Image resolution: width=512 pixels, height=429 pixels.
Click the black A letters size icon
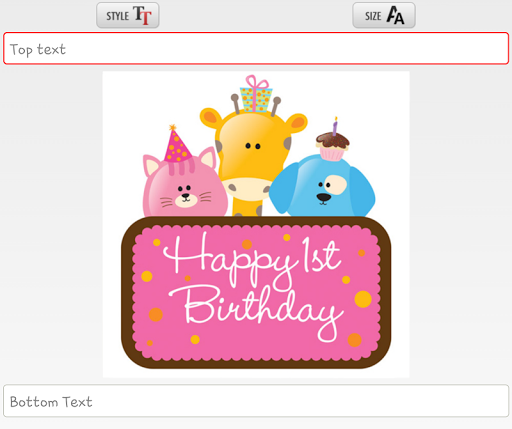tap(395, 15)
